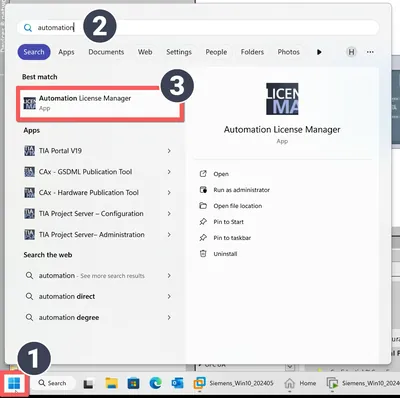Switch to the Web filter tab

coord(145,52)
